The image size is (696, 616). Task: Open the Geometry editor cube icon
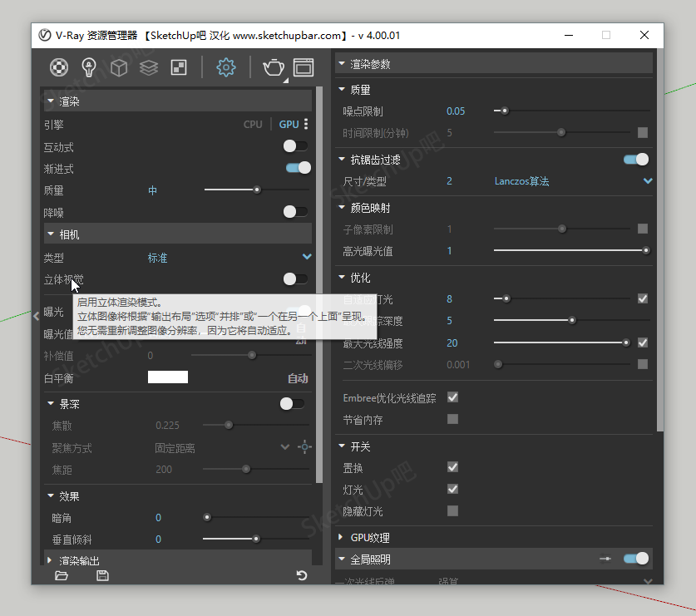119,68
